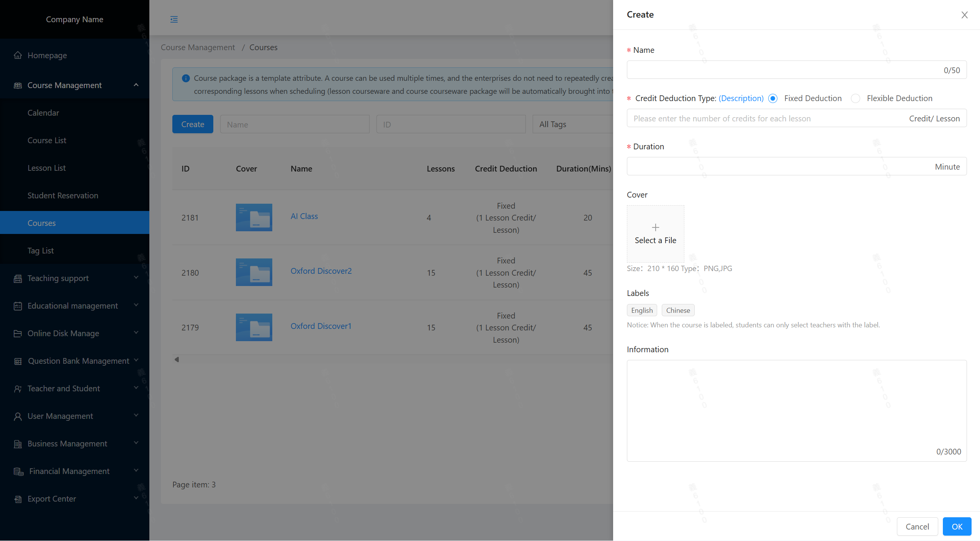Click the Teaching support printer icon
This screenshot has width=980, height=541.
tap(18, 278)
